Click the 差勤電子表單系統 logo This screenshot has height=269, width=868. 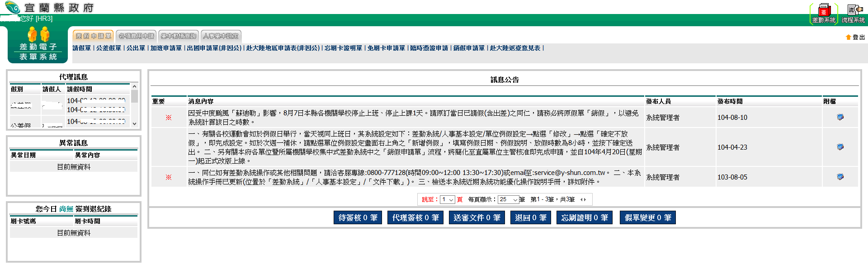tap(38, 45)
